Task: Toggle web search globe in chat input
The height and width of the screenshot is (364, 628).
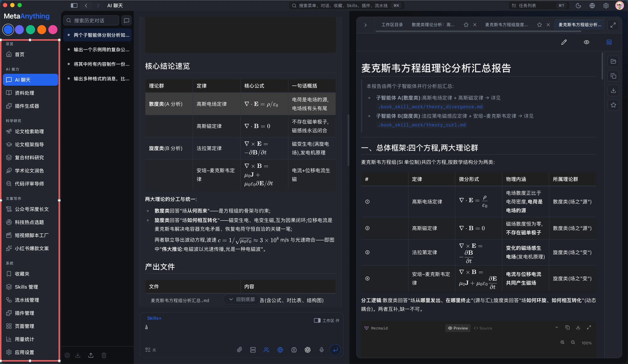Action: [280, 350]
